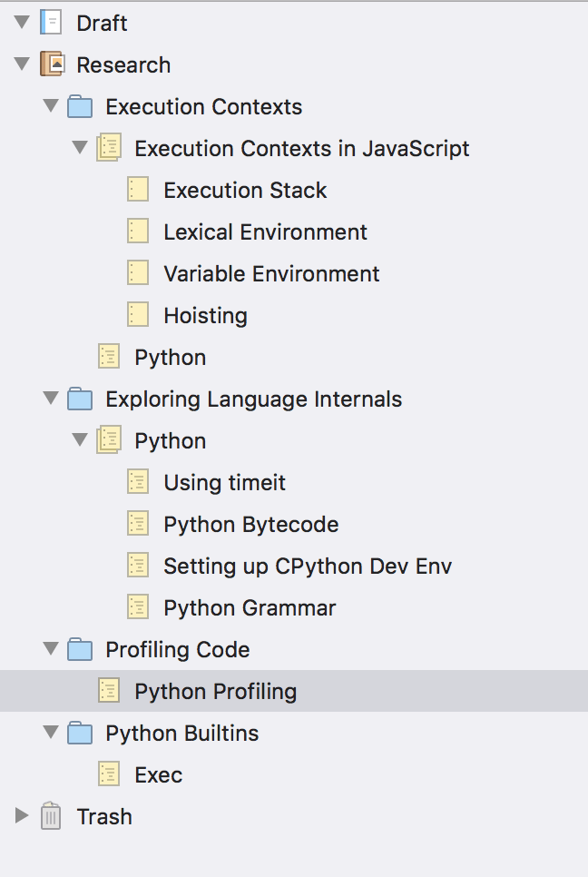Select Setting up CPython Dev Env
588x877 pixels.
click(308, 566)
